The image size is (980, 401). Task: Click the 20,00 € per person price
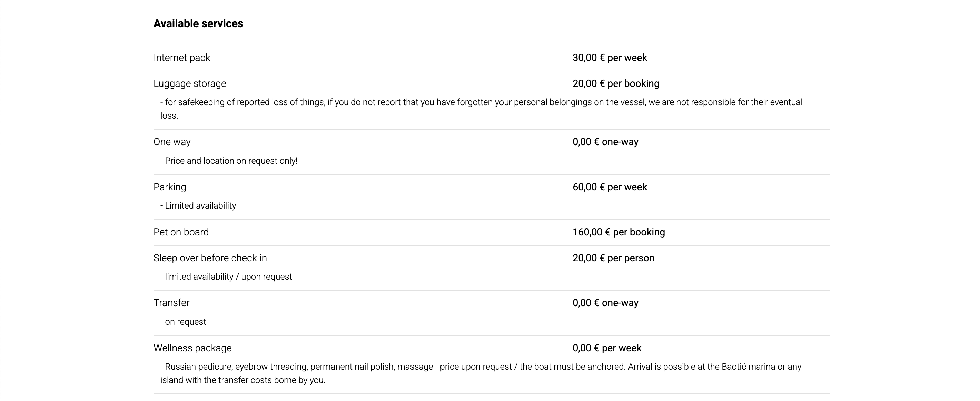pos(613,258)
